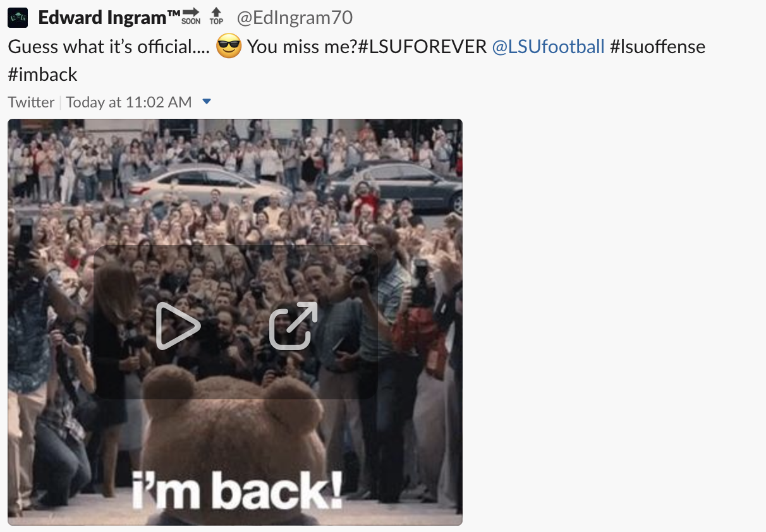This screenshot has height=532, width=766.
Task: Click the #imback hashtag
Action: (42, 75)
